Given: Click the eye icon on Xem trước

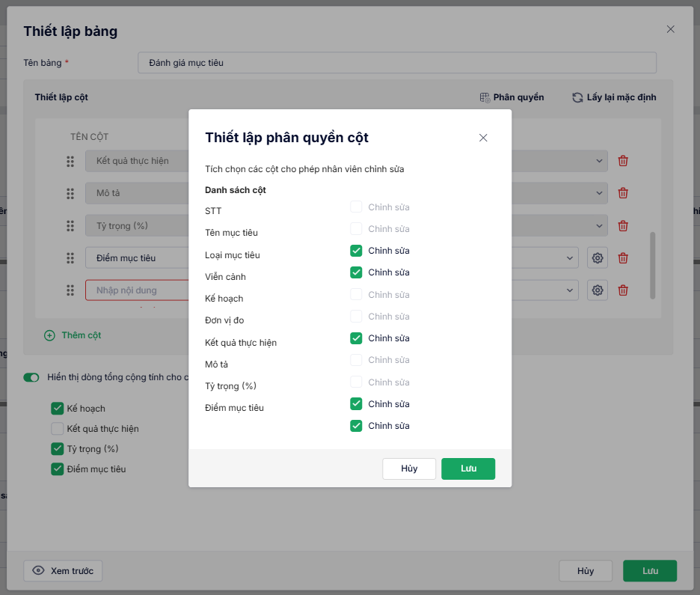Looking at the screenshot, I should [39, 571].
